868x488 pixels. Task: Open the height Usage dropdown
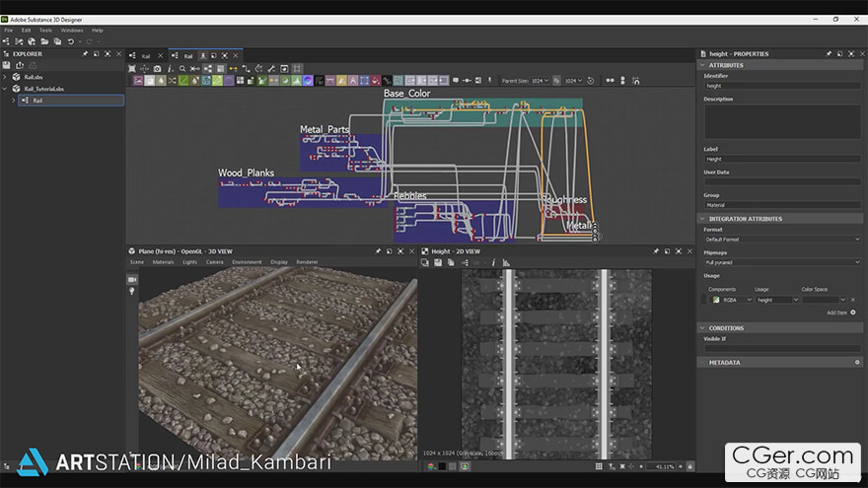click(777, 300)
